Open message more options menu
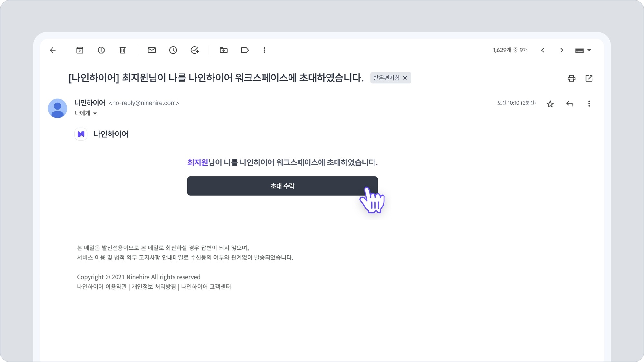The height and width of the screenshot is (362, 644). click(589, 104)
